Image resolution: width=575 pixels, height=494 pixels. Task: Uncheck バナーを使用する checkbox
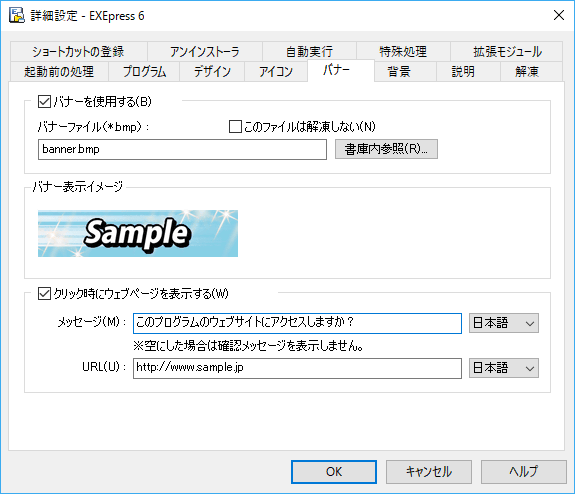(x=44, y=102)
